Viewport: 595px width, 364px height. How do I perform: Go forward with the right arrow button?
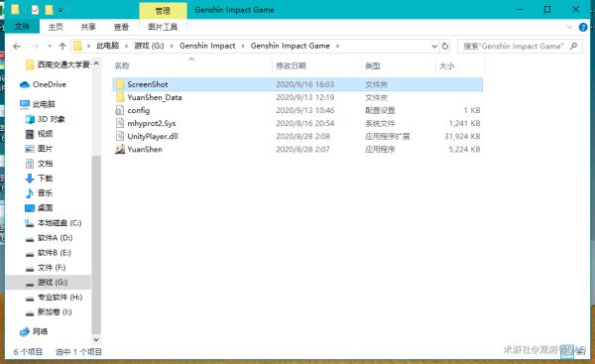click(x=36, y=47)
